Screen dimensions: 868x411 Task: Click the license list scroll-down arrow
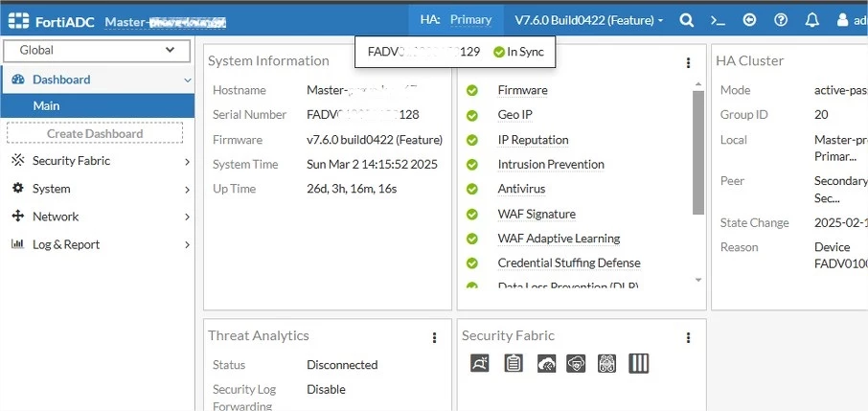pyautogui.click(x=698, y=281)
